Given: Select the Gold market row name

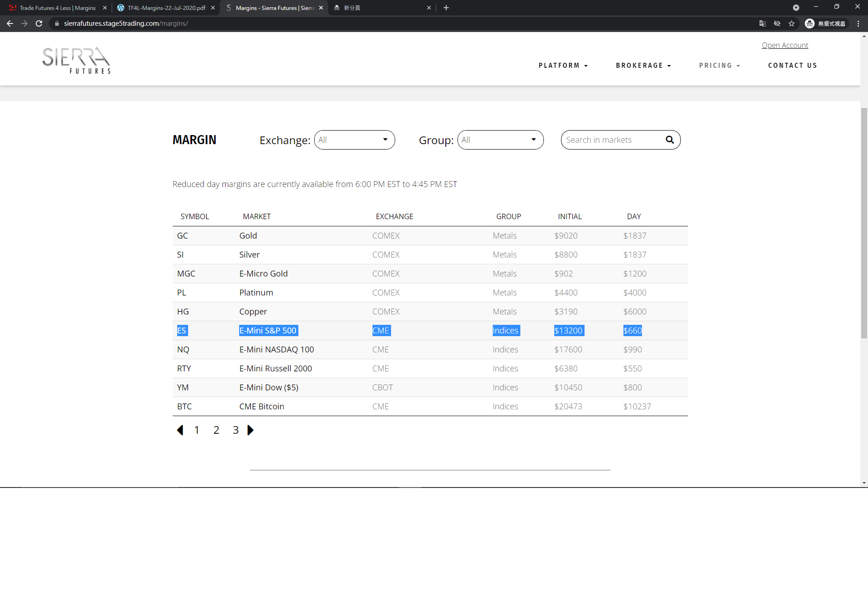Looking at the screenshot, I should pos(248,236).
